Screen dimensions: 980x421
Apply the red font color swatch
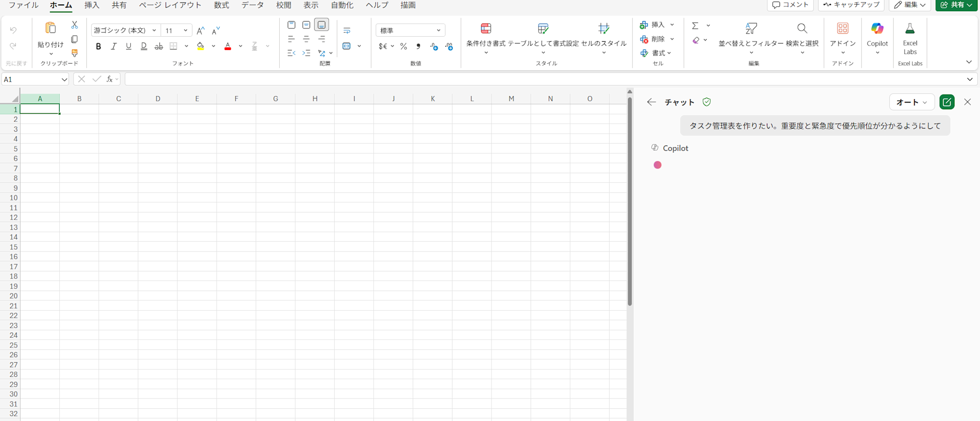click(x=228, y=47)
